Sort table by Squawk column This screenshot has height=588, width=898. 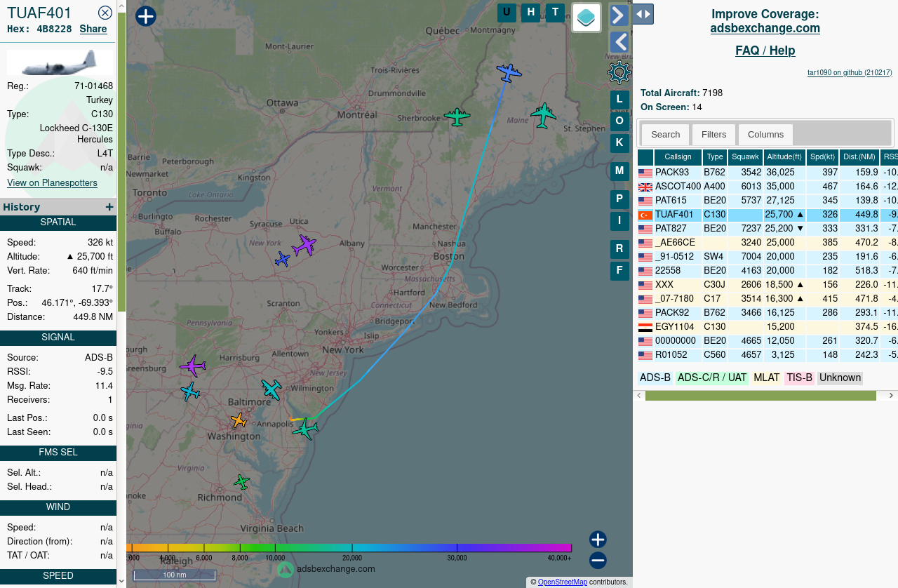click(745, 157)
